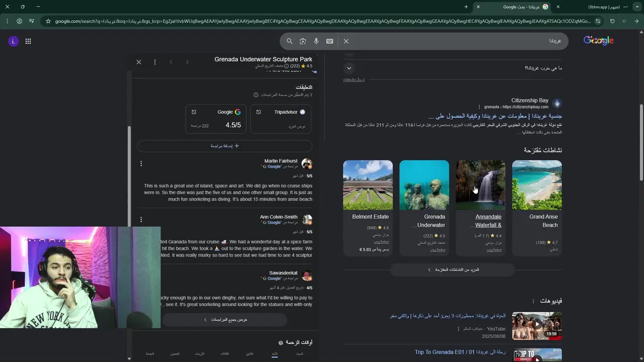Open the panel's three-dot options menu

tap(155, 62)
